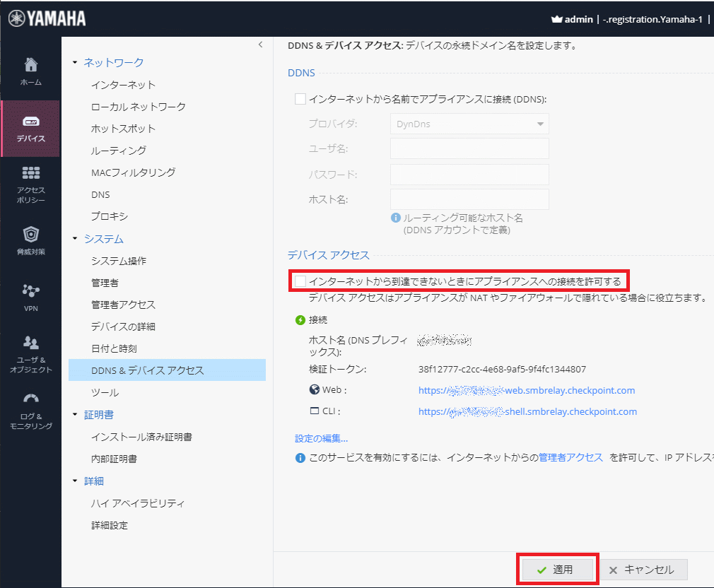This screenshot has width=714, height=588.
Task: Click the 適用 apply button
Action: point(558,569)
